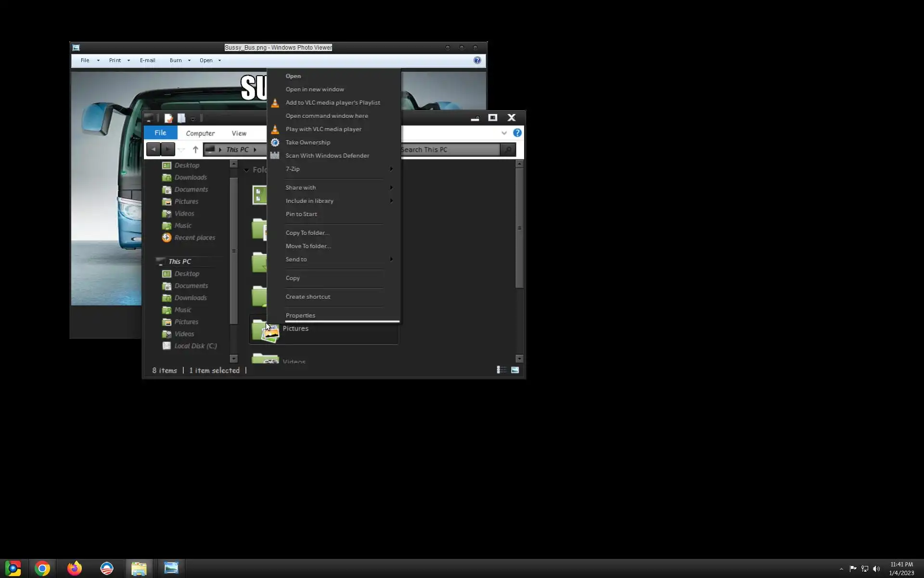
Task: Click the volume speaker tray icon
Action: click(876, 569)
